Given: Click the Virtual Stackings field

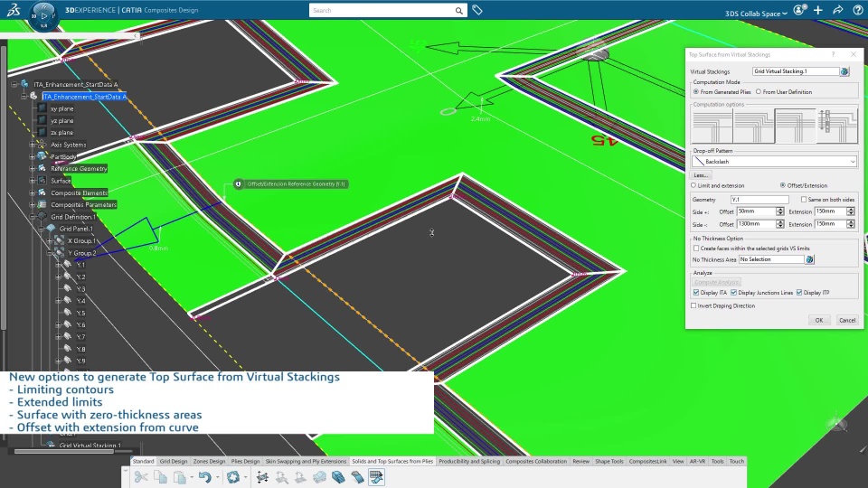Looking at the screenshot, I should pos(796,71).
